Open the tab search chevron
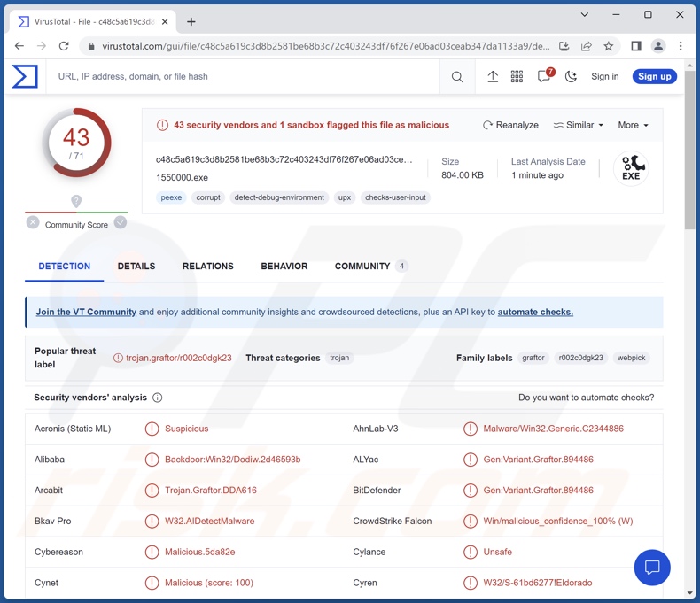 tap(585, 15)
